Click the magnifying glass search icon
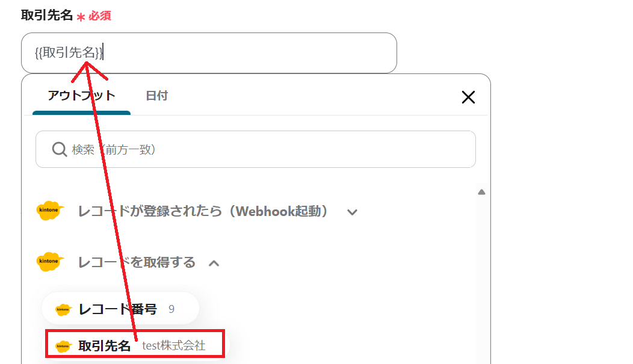Viewport: 633px width, 364px height. tap(60, 149)
